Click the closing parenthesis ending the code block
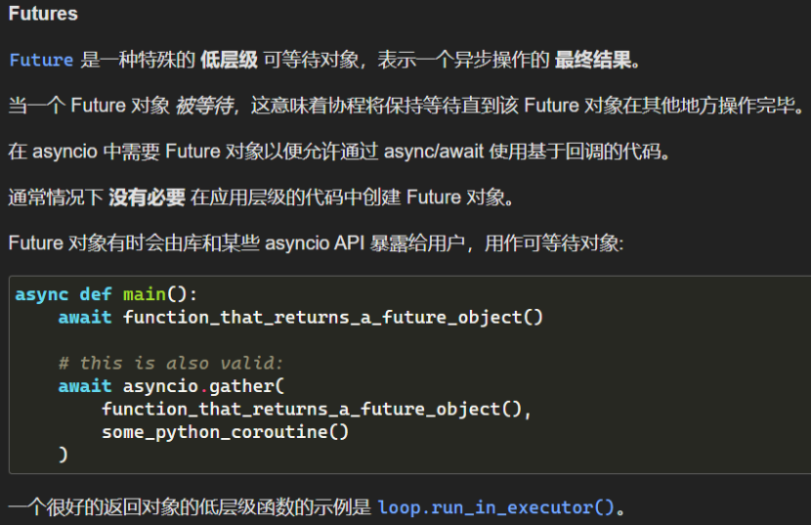Screen dimensions: 812x525 [64, 454]
